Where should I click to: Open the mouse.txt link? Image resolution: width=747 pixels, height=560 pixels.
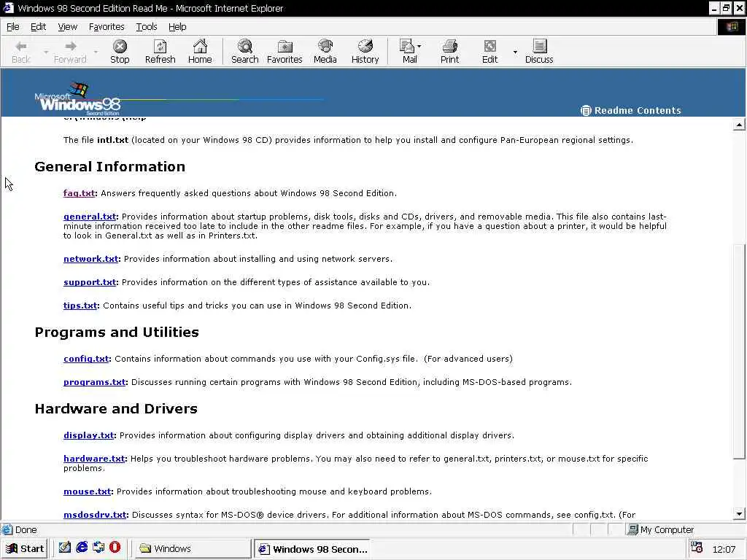point(88,492)
